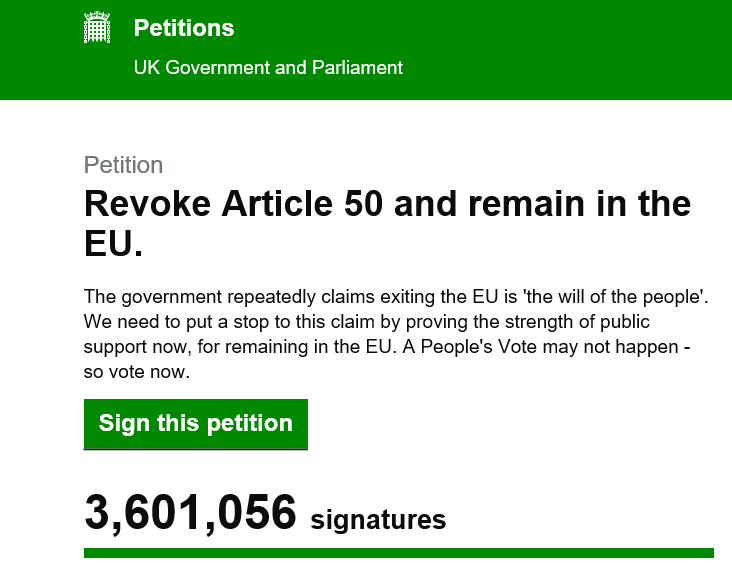732x572 pixels.
Task: Click the word 'Parliament' in header subtitle
Action: coord(358,68)
